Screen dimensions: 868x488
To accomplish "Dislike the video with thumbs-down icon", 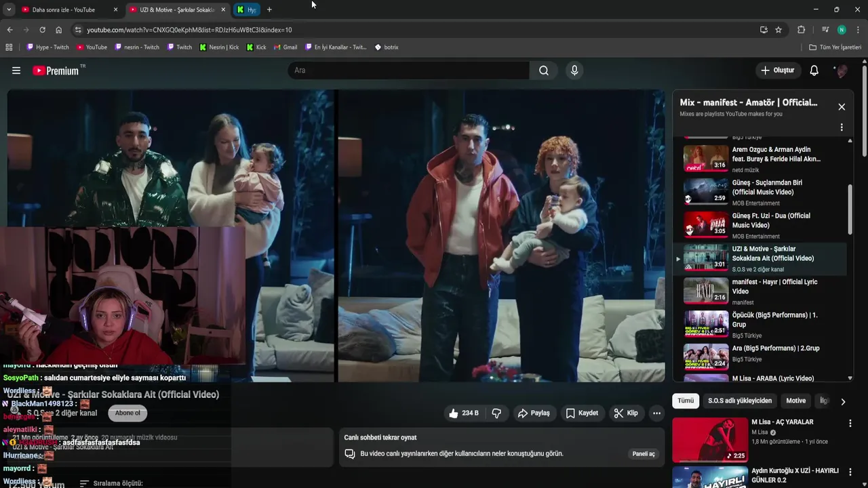I will [x=496, y=413].
